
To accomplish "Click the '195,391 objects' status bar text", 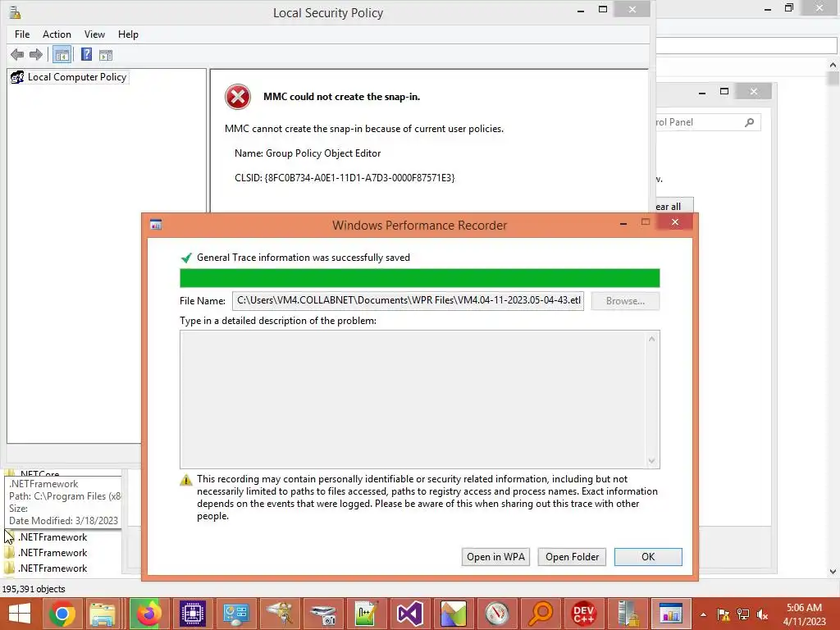I will [34, 589].
